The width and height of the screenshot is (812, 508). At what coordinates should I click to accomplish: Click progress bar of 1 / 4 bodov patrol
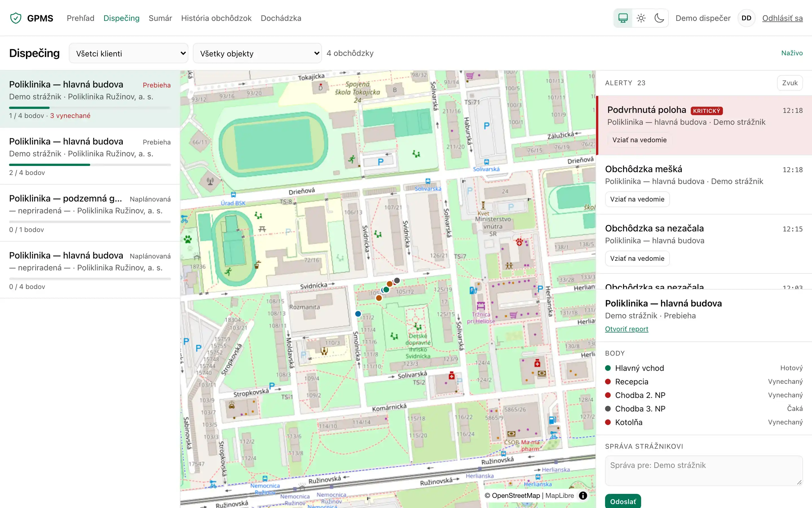point(90,108)
